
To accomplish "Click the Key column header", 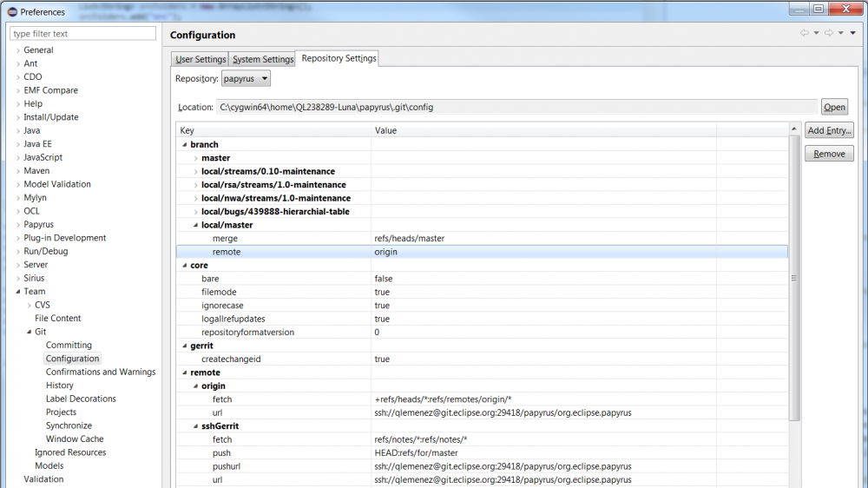I will point(273,130).
